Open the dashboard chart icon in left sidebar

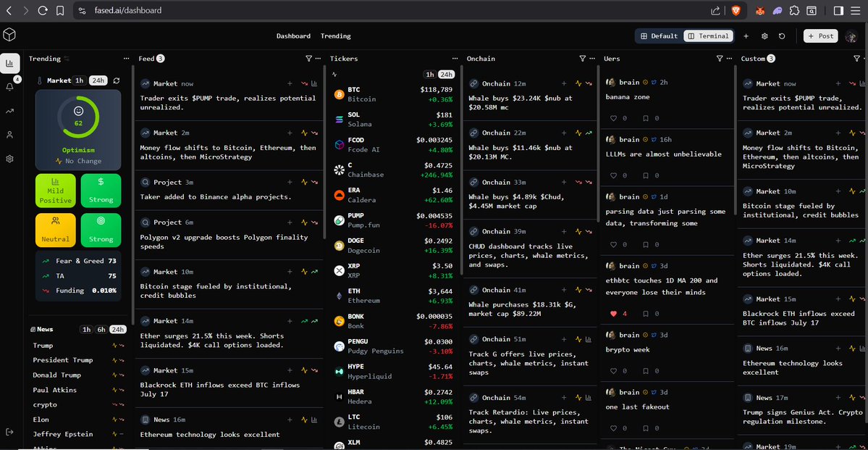click(x=9, y=63)
